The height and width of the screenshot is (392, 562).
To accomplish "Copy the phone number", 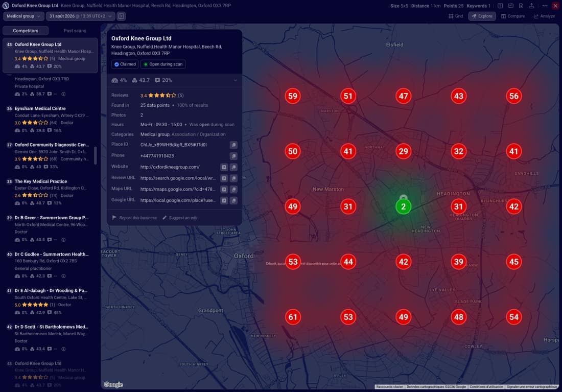I will click(x=233, y=156).
